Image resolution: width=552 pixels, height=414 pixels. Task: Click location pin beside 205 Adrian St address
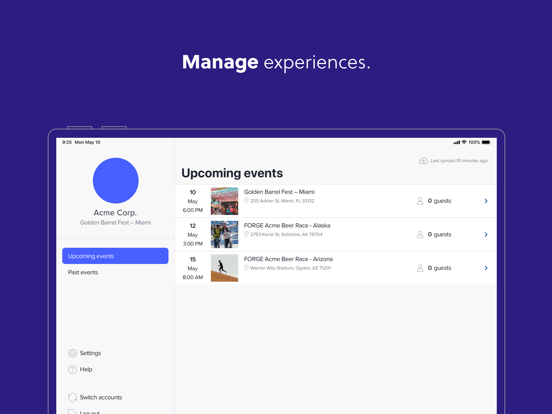246,201
